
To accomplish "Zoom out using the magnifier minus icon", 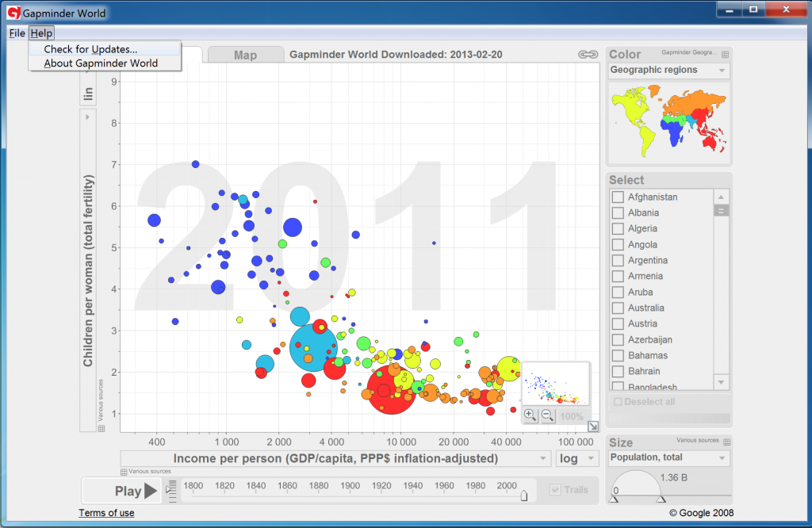I will pyautogui.click(x=546, y=415).
